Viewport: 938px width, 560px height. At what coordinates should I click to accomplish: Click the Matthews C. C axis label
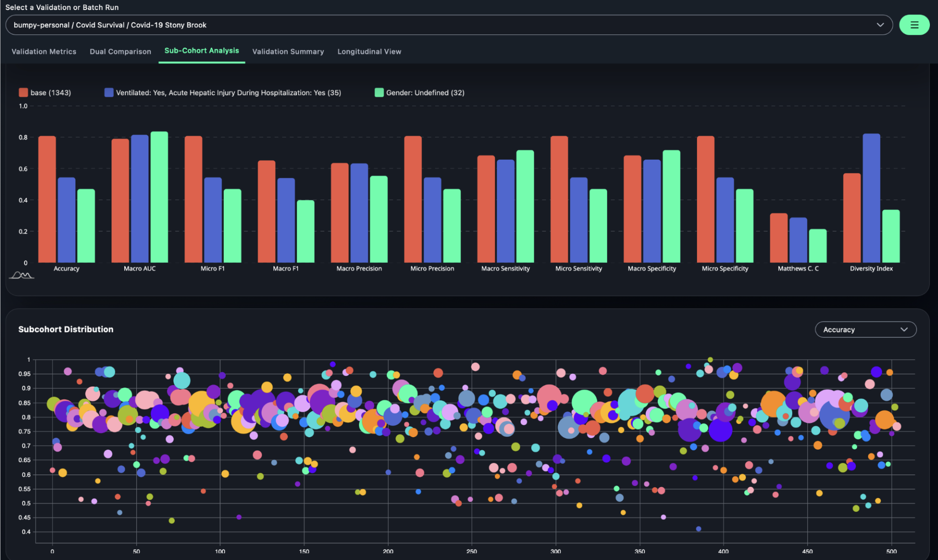tap(797, 269)
